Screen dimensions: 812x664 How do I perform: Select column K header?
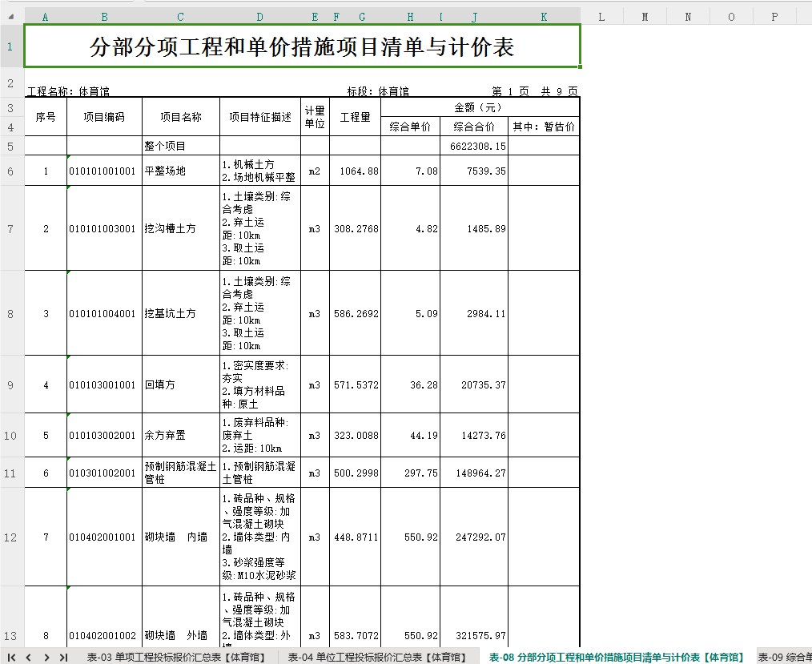tap(544, 17)
